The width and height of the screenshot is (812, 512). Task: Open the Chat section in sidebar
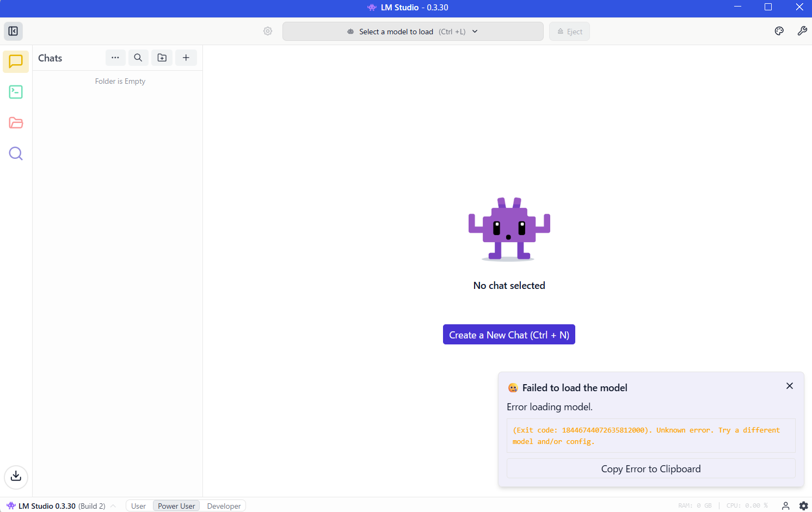pos(16,61)
